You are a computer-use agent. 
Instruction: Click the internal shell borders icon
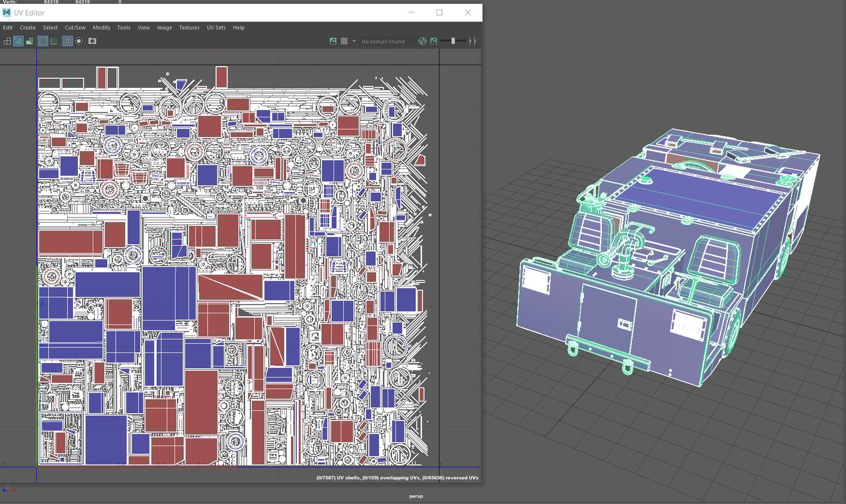54,41
